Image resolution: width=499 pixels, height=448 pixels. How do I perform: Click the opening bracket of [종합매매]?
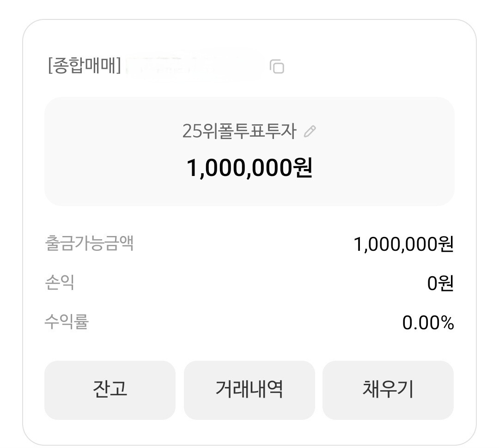(49, 66)
